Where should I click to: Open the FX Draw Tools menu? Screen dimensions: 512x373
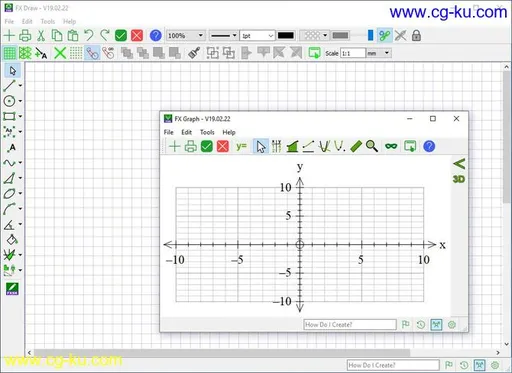point(48,21)
